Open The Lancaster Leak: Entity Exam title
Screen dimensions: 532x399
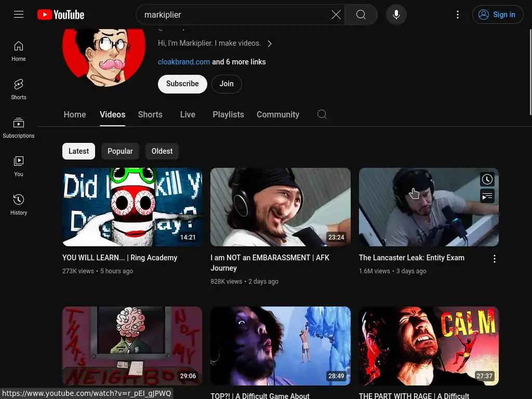point(411,258)
